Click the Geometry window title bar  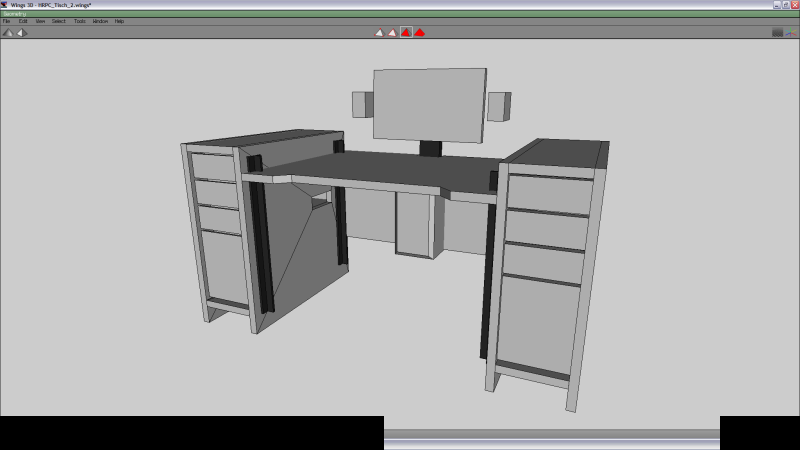click(x=400, y=13)
